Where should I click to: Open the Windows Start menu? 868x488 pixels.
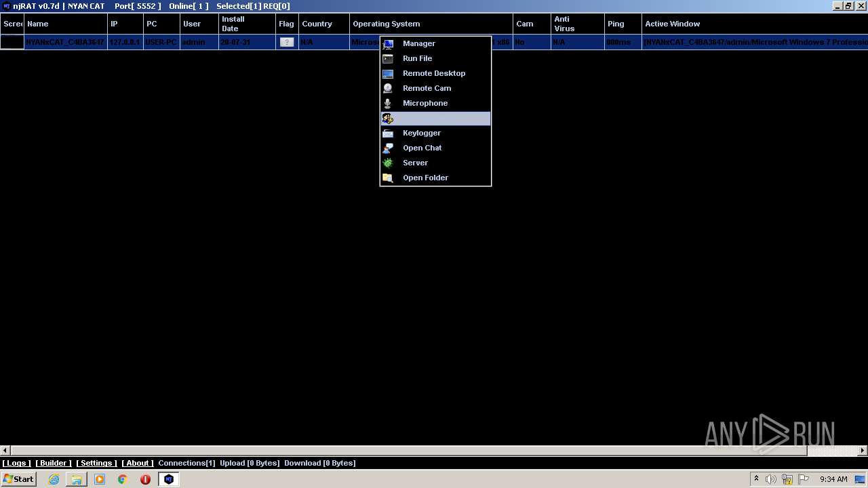pos(18,479)
